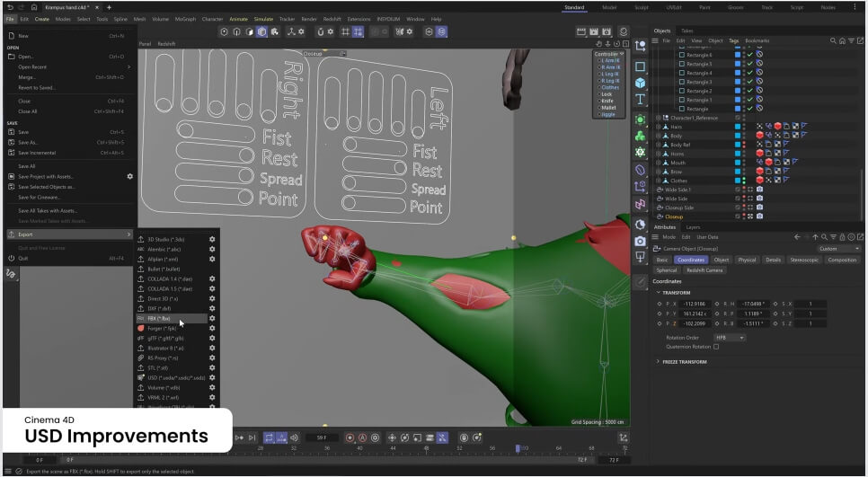Click the Axis mode icon in toolbar
The image size is (868, 477).
[291, 32]
